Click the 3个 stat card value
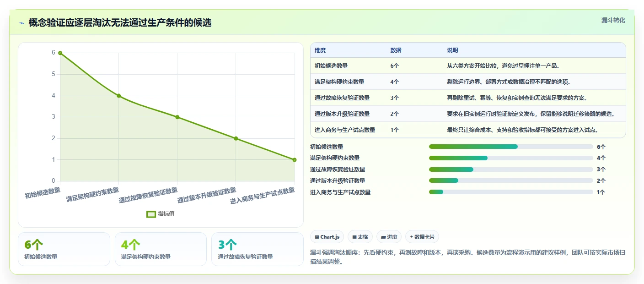Screen dimensions: 644x284 (x=227, y=245)
